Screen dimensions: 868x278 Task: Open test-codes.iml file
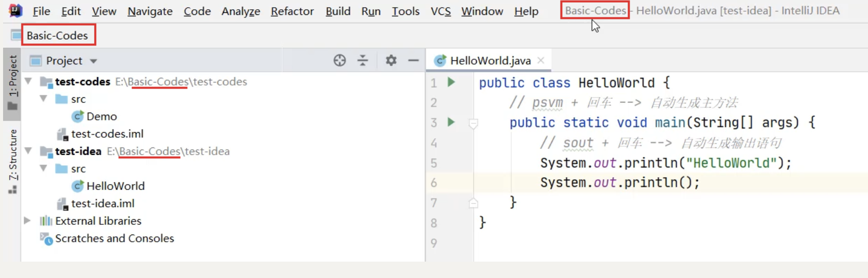(x=107, y=134)
